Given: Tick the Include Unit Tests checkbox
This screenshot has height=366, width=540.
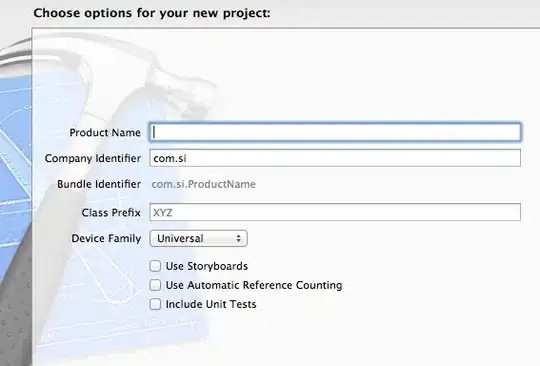Looking at the screenshot, I should [155, 304].
